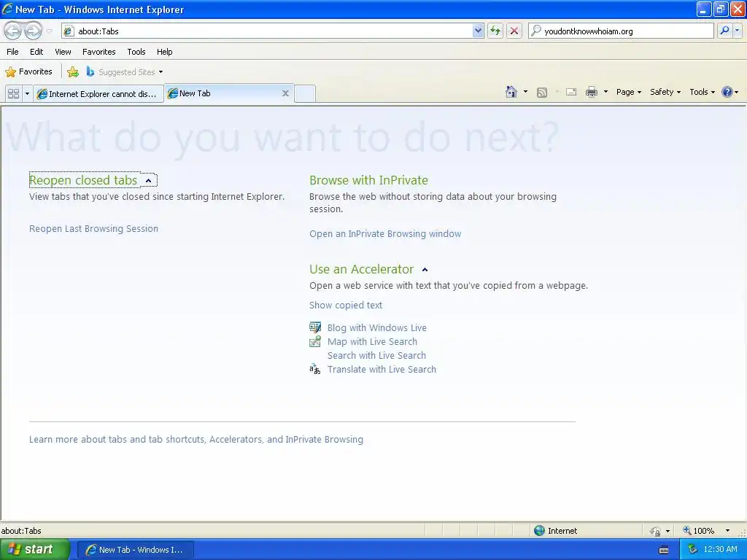This screenshot has width=747, height=560.
Task: Close the New Tab tab
Action: pos(285,93)
